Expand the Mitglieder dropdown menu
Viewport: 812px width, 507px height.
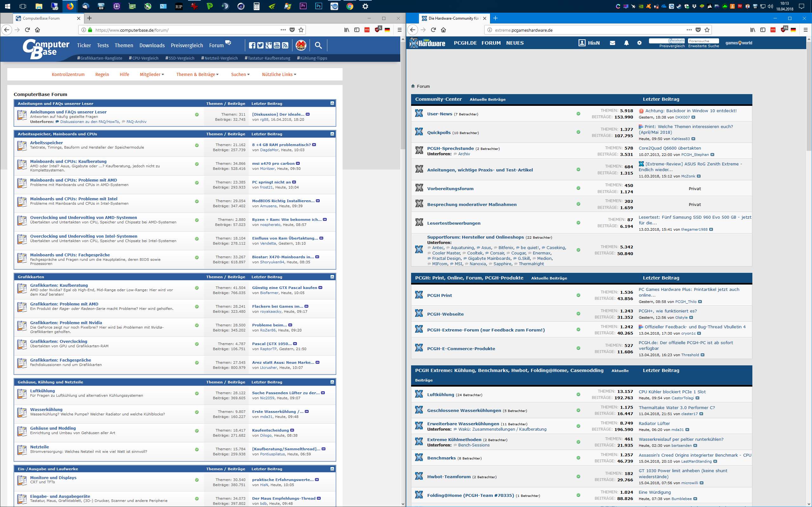tap(152, 74)
